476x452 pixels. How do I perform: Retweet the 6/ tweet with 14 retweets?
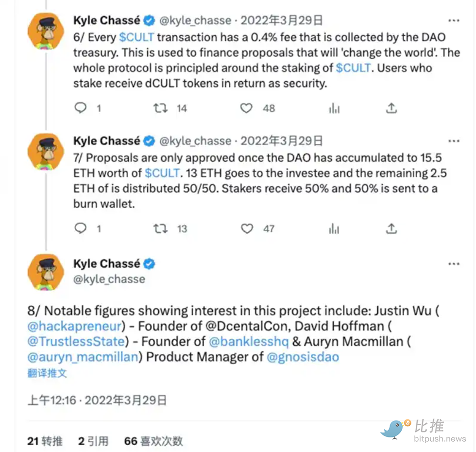click(x=161, y=108)
